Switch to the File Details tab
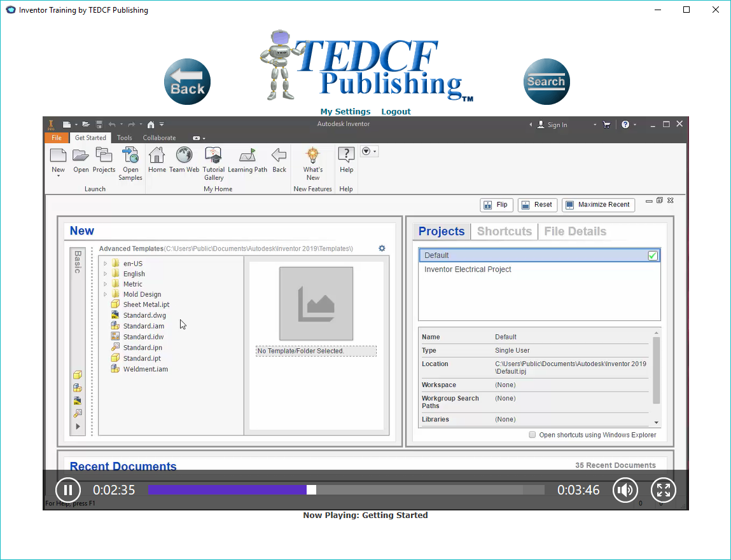The height and width of the screenshot is (560, 731). tap(575, 231)
